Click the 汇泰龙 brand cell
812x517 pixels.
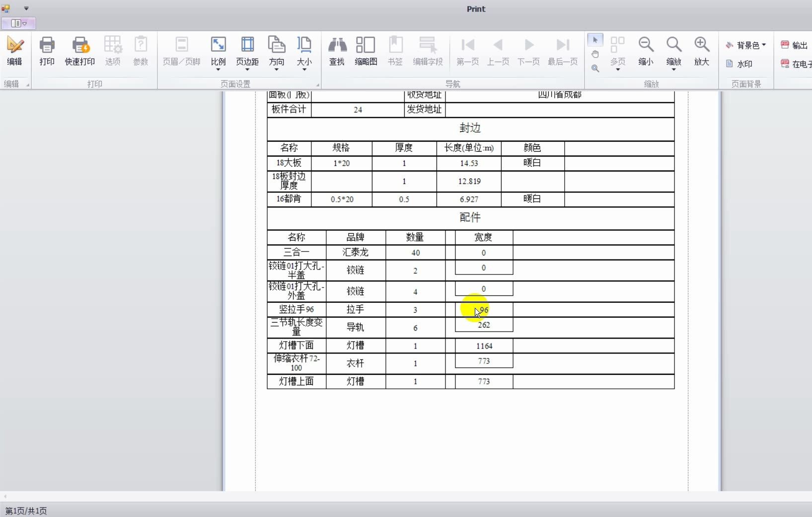[356, 253]
